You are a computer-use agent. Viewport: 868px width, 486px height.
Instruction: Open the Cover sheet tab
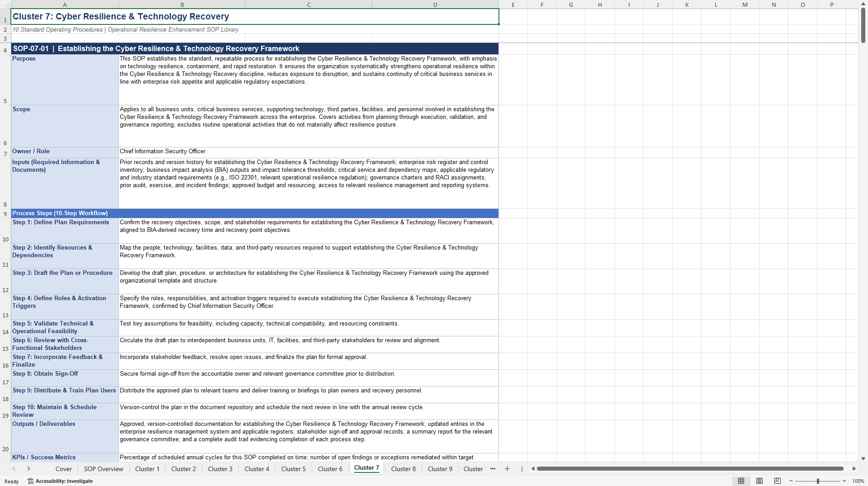pos(64,469)
